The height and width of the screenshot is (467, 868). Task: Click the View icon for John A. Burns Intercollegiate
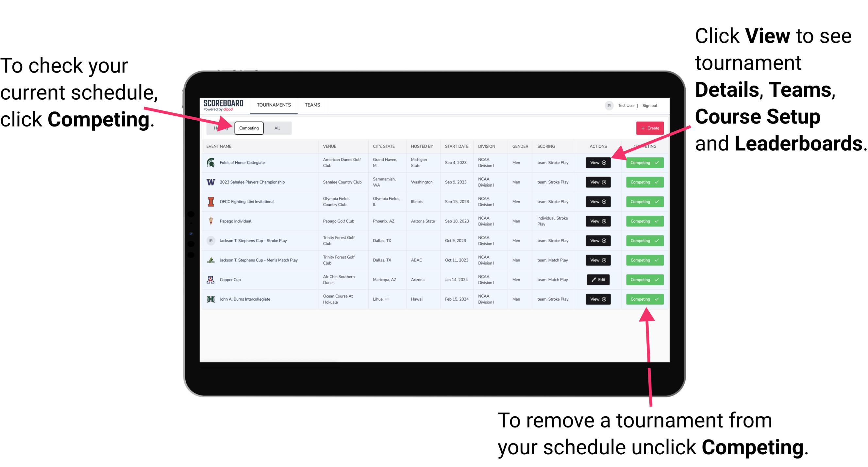(597, 299)
